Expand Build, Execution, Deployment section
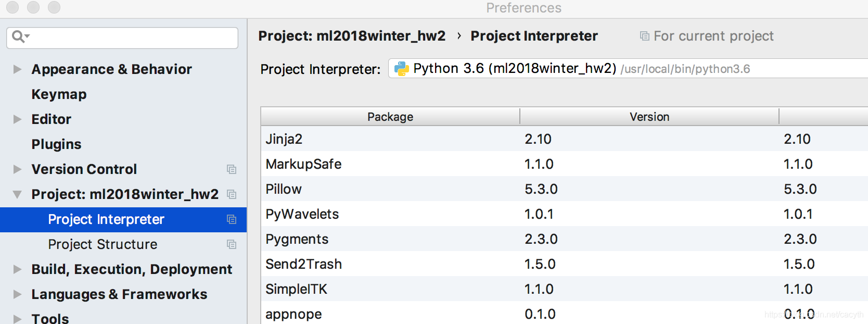The image size is (868, 324). click(17, 269)
